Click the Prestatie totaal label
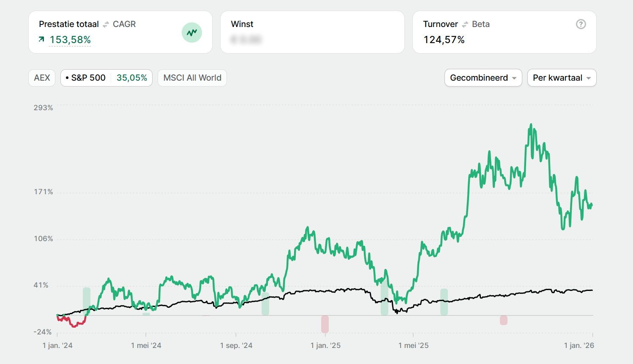 point(68,24)
